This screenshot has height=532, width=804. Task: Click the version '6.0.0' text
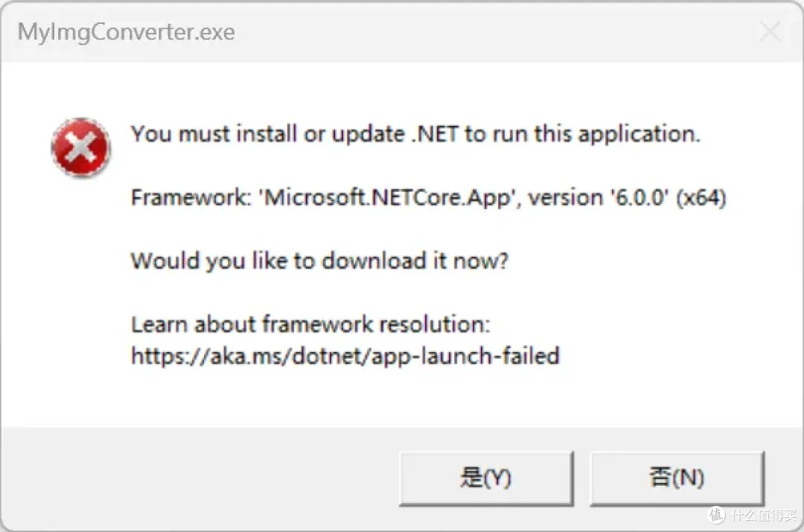pyautogui.click(x=640, y=197)
